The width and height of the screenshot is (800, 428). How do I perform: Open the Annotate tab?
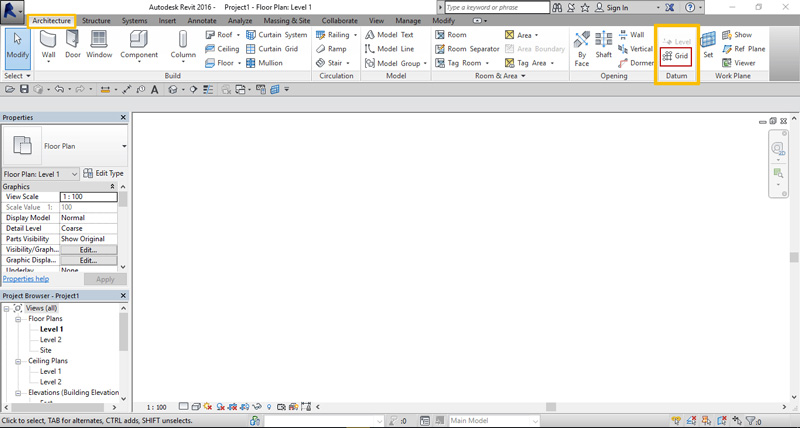pos(202,21)
